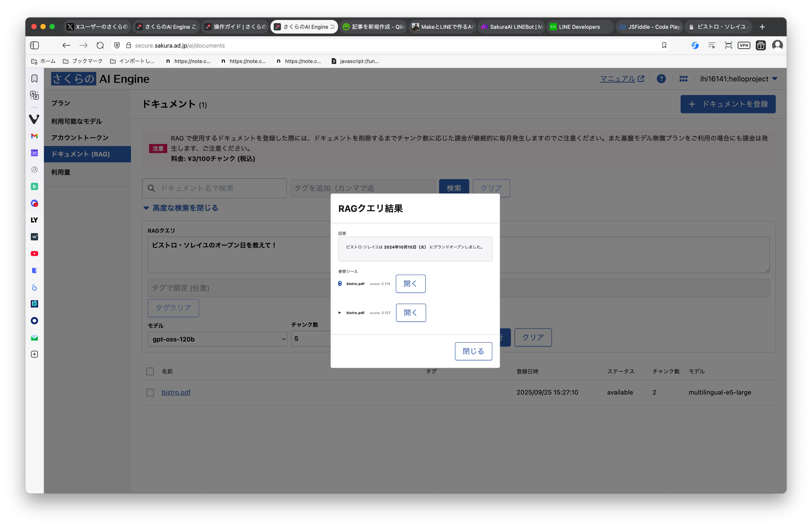The image size is (812, 527).
Task: Click the タグクリア button
Action: point(173,308)
